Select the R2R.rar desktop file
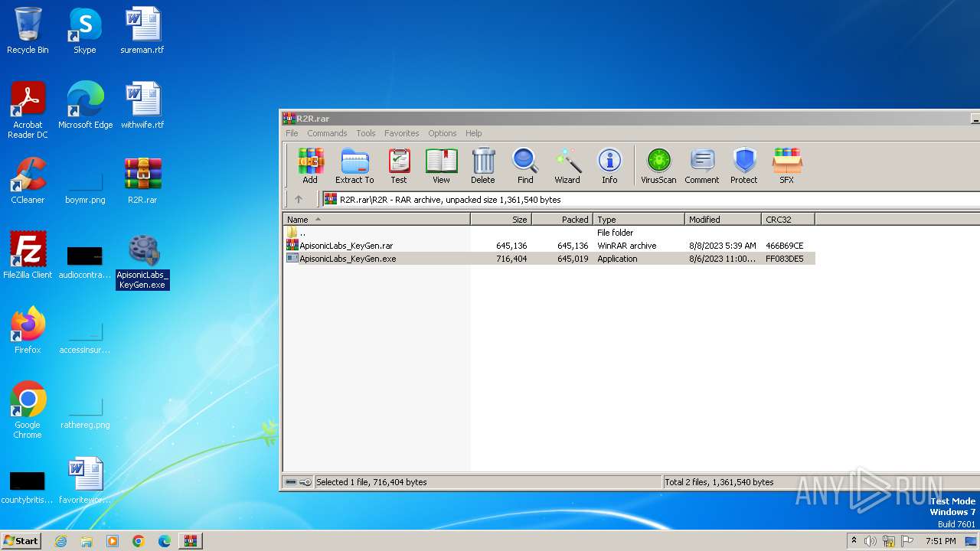 (x=142, y=181)
